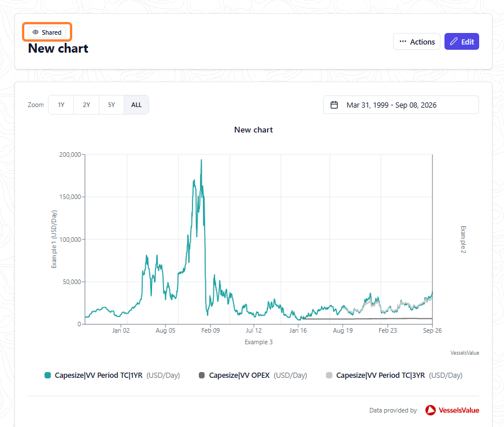Click the chart title above the plot
Image resolution: width=504 pixels, height=427 pixels.
pos(254,130)
